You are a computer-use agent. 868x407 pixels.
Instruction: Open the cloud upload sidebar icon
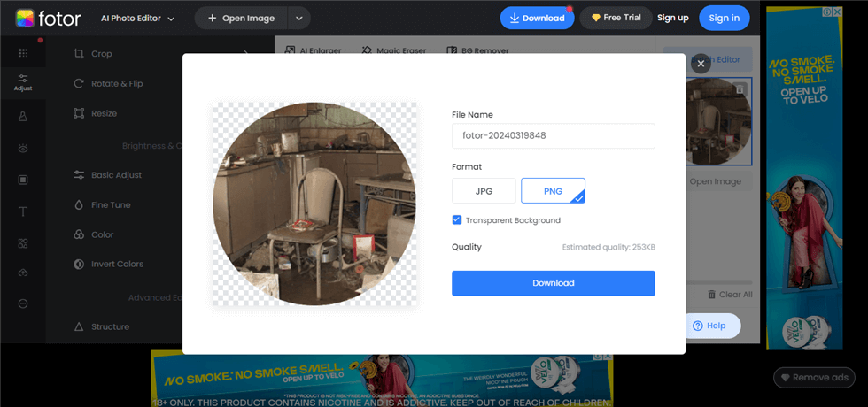tap(23, 273)
